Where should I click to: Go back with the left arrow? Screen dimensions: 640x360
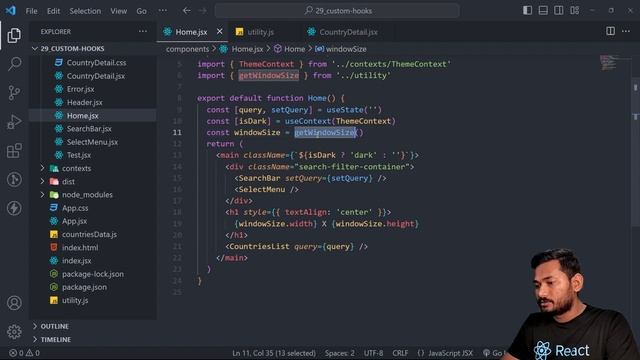(x=187, y=11)
